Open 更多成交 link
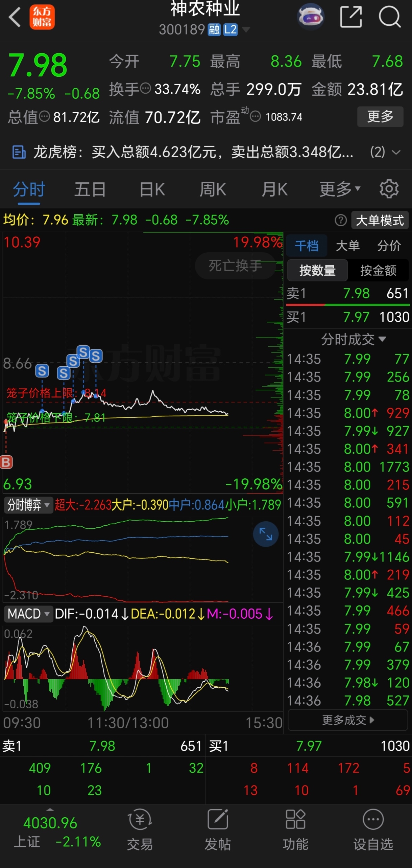 click(348, 720)
